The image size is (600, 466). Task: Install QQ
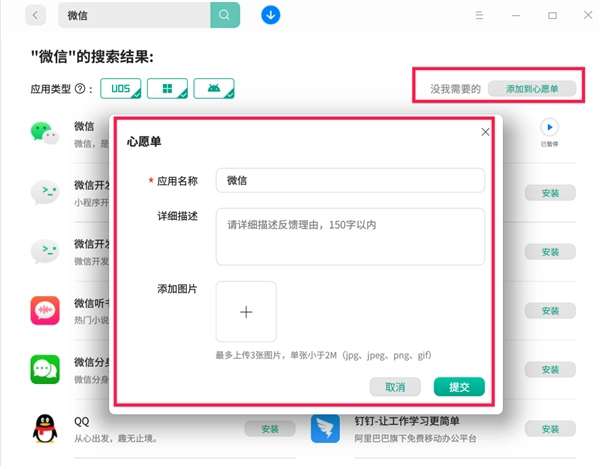[x=270, y=429]
